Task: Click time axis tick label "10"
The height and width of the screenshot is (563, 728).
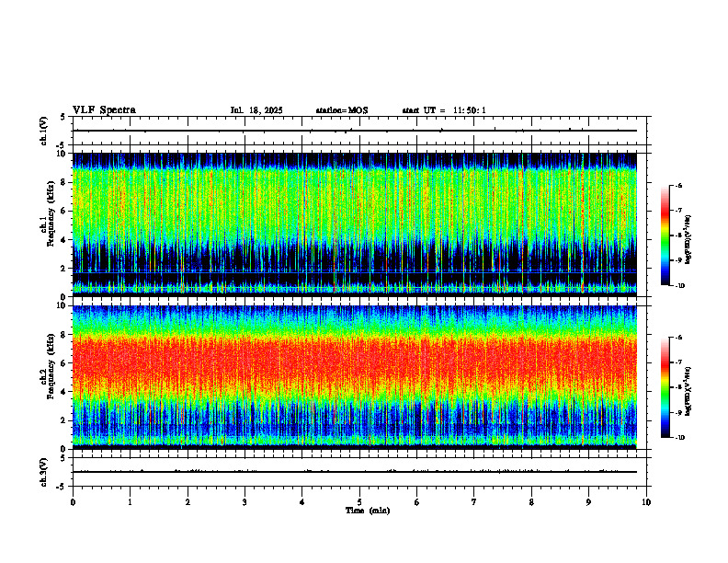Action: pyautogui.click(x=646, y=502)
